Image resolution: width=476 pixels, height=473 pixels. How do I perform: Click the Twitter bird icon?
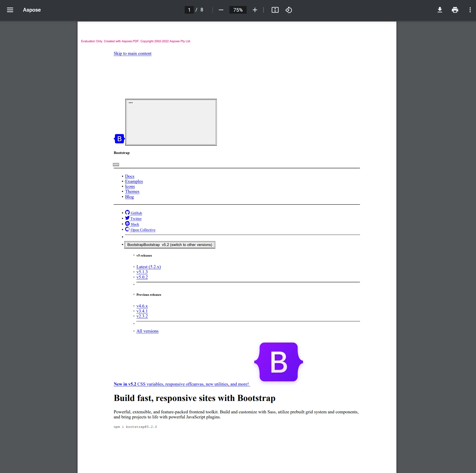click(127, 218)
